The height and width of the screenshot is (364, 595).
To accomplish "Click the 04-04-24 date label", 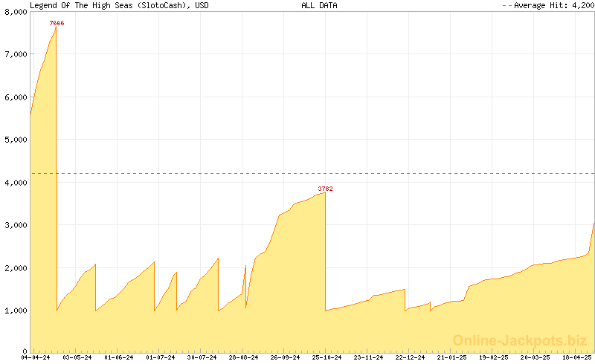I will click(36, 357).
